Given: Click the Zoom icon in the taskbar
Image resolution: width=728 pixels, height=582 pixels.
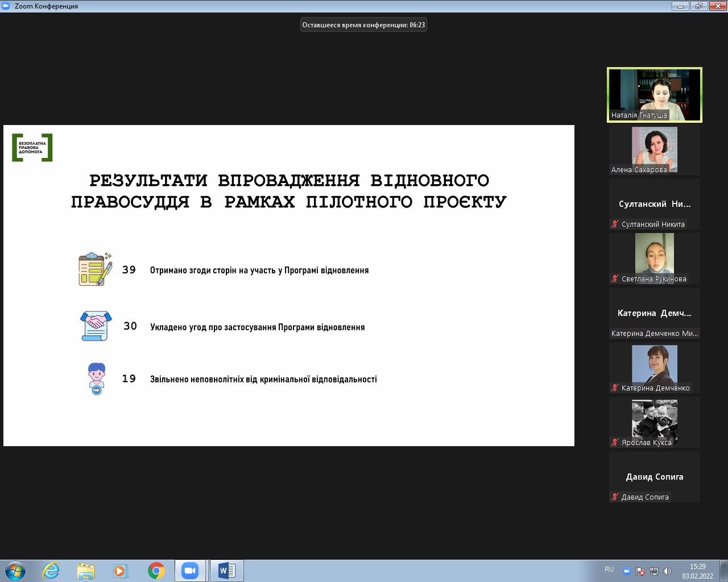Looking at the screenshot, I should [x=190, y=571].
